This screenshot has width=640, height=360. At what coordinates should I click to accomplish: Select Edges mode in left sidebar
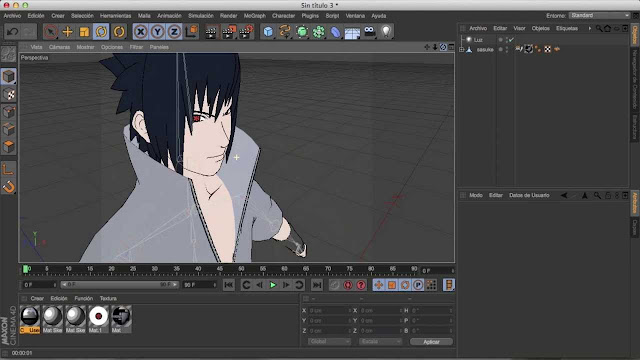(9, 129)
